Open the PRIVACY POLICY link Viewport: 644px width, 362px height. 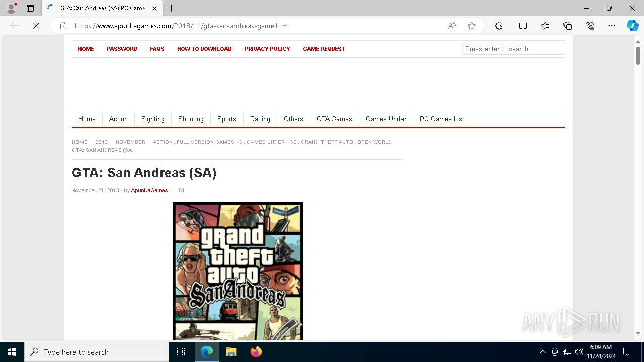[x=267, y=49]
